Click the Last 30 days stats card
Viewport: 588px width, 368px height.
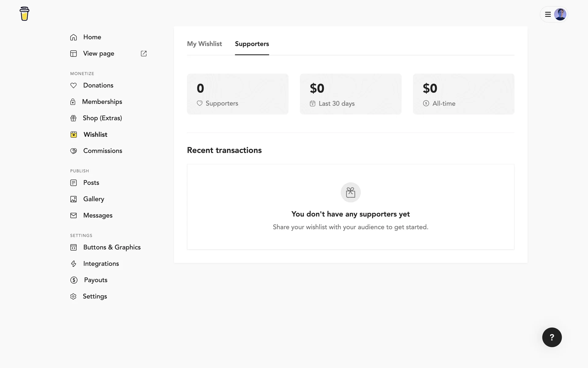(350, 94)
